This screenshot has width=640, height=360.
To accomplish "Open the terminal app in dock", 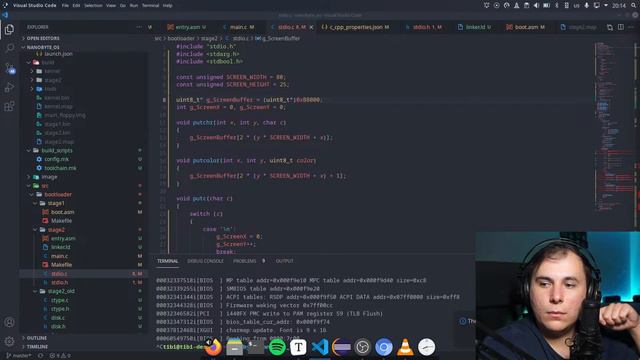I will tap(256, 347).
